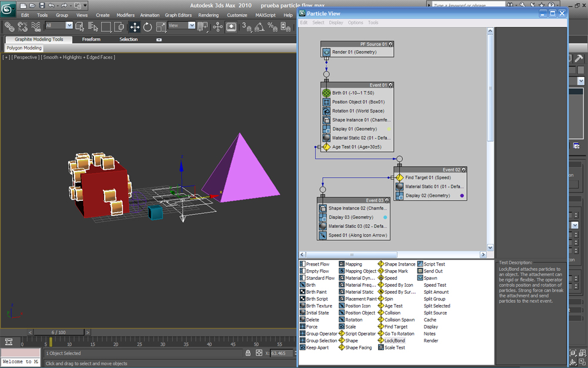Select the Birth 01 operator icon
Image resolution: width=588 pixels, height=368 pixels.
click(326, 93)
